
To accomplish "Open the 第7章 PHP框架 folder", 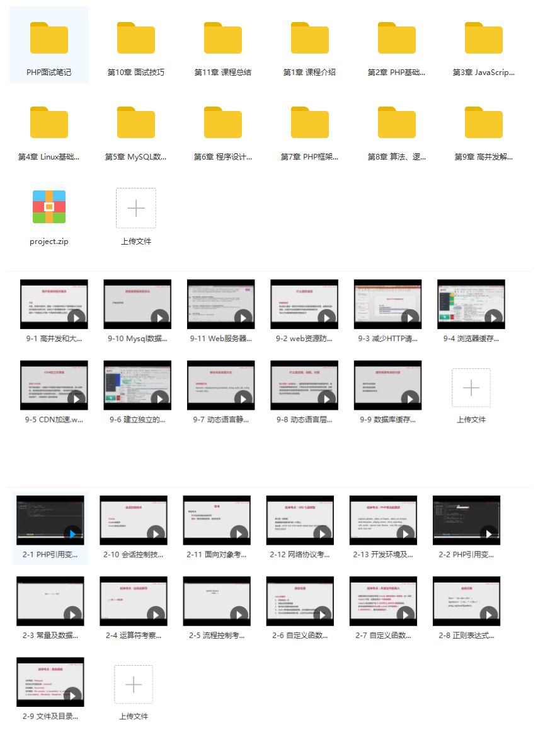I will click(310, 122).
